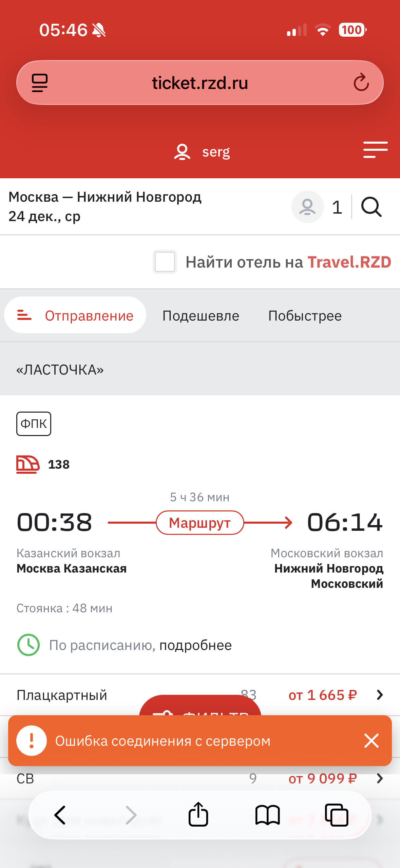The width and height of the screenshot is (400, 868).
Task: Expand Плацкартный seat options
Action: (x=380, y=695)
